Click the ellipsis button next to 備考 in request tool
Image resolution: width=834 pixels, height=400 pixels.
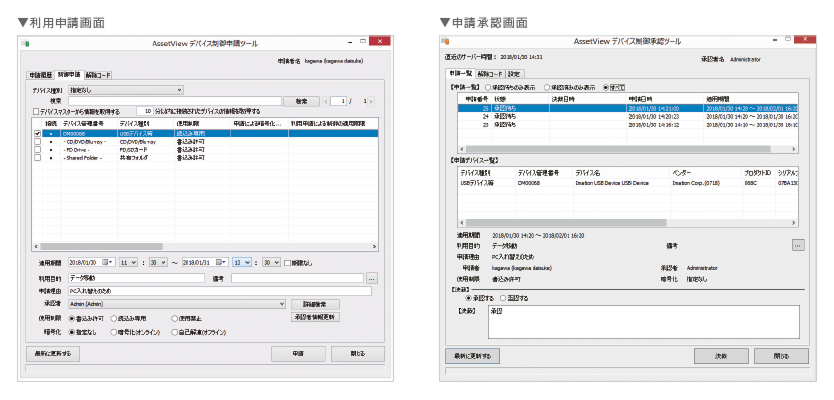point(372,278)
